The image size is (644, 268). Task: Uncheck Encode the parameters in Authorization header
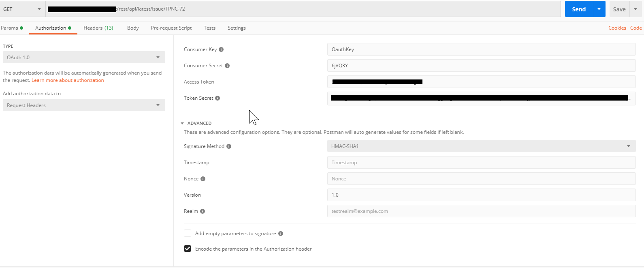(188, 249)
